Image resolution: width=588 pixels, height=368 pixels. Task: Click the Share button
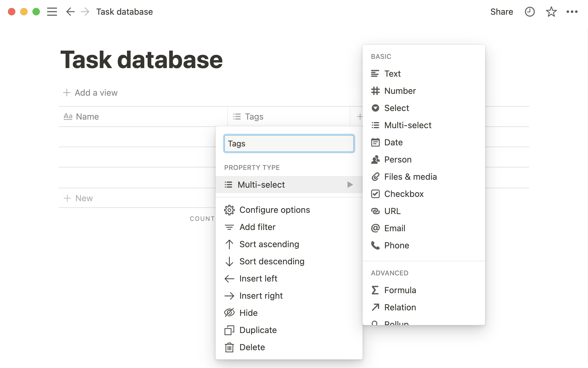(501, 12)
